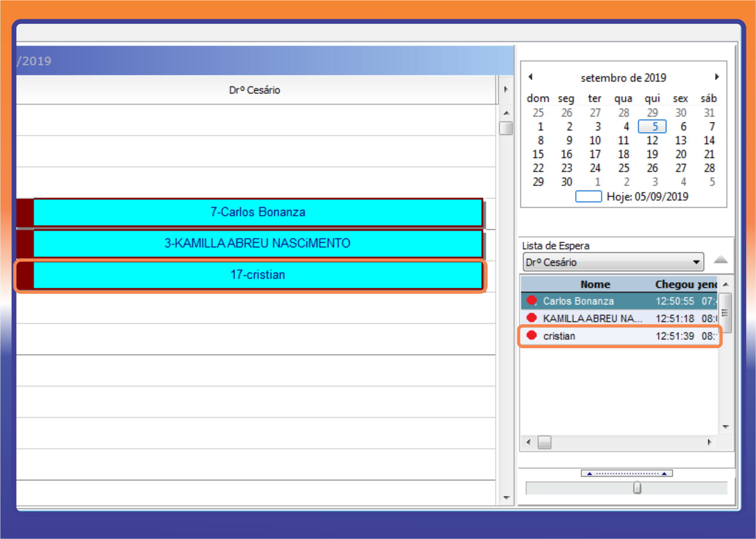
Task: Click the Hoje: 05/09/2019 link
Action: (x=647, y=197)
